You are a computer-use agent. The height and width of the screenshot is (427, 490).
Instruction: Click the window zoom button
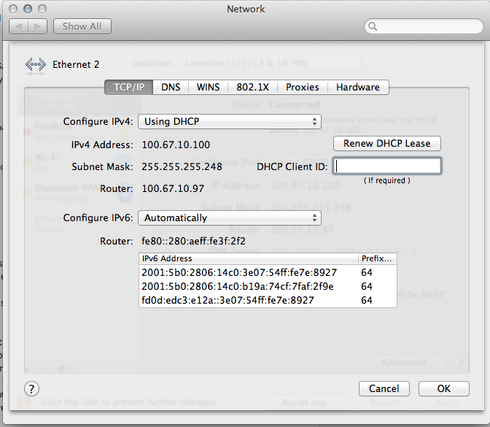42,9
